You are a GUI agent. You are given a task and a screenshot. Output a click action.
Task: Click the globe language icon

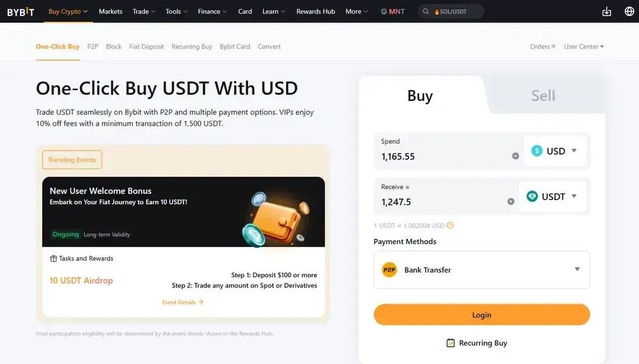tap(629, 11)
